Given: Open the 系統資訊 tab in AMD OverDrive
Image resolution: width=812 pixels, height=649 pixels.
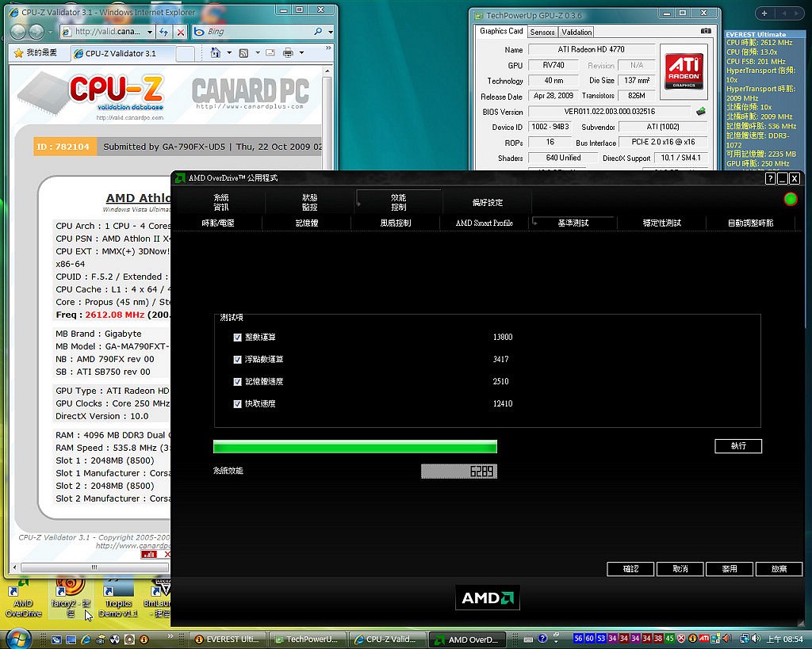Looking at the screenshot, I should click(221, 202).
